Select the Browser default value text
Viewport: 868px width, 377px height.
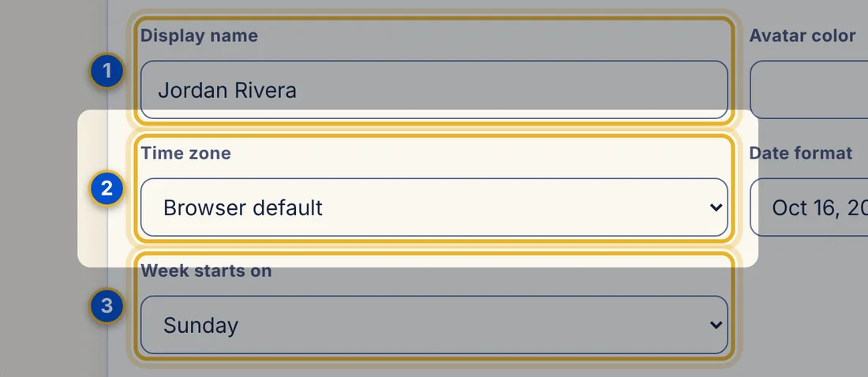tap(243, 207)
